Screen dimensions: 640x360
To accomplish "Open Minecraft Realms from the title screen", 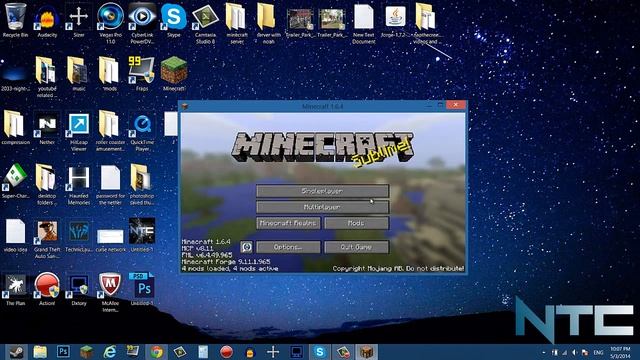I will 289,223.
